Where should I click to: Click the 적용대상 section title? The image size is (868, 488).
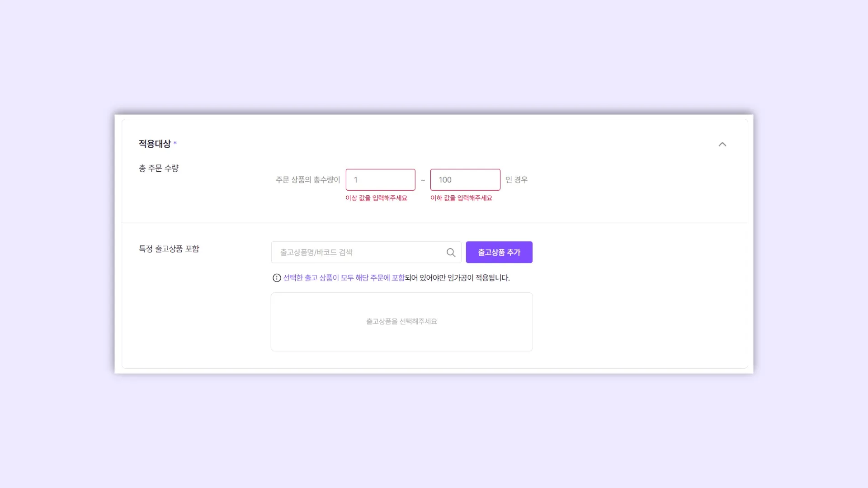155,144
